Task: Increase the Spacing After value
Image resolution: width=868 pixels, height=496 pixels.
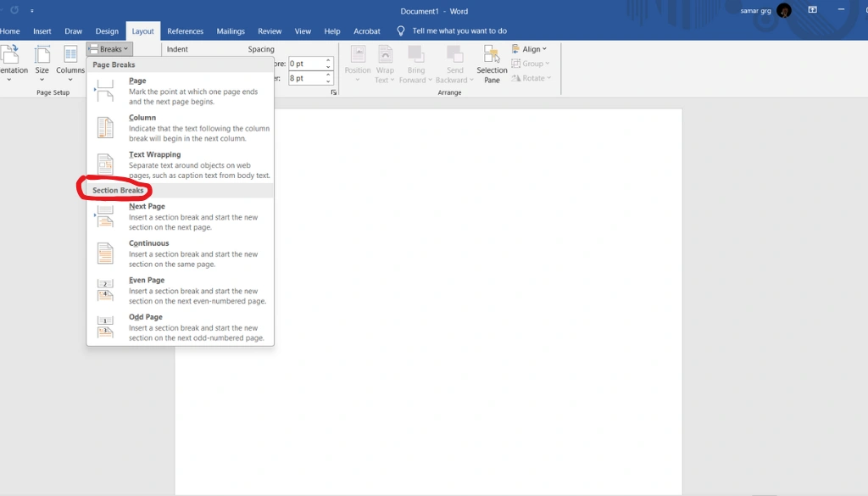Action: (x=330, y=75)
